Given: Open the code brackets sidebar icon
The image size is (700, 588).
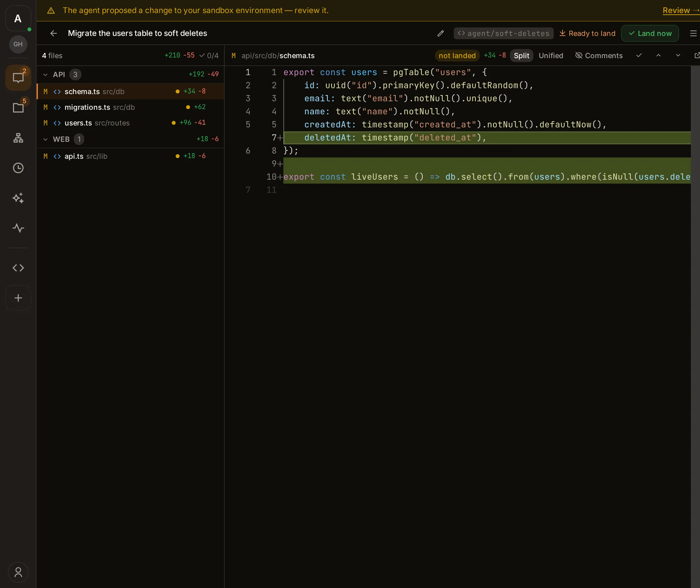Looking at the screenshot, I should pos(18,268).
